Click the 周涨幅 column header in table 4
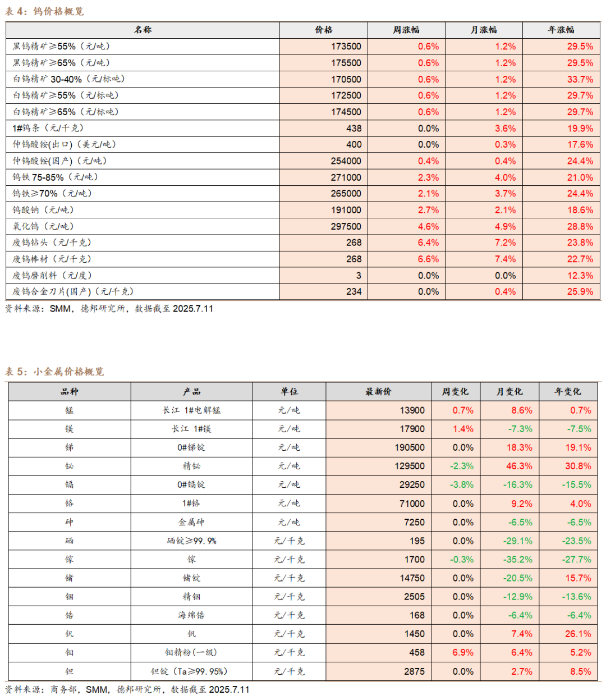 [x=406, y=30]
